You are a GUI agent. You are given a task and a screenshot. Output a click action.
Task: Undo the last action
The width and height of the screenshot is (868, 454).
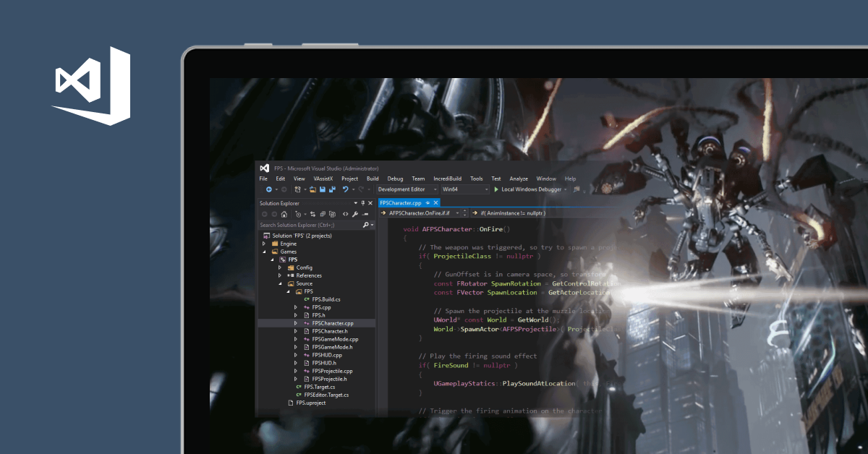click(x=345, y=189)
